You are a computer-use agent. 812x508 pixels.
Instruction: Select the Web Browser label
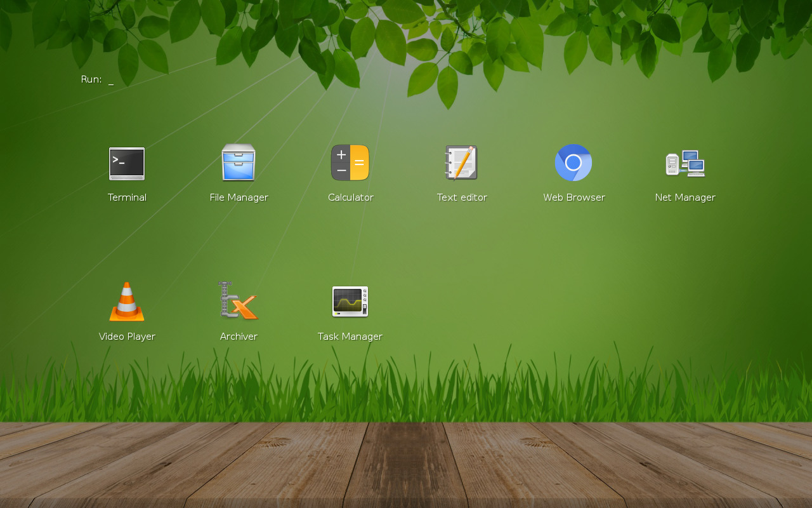[x=573, y=197]
